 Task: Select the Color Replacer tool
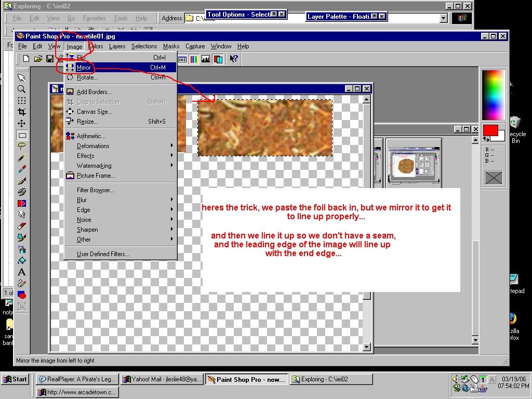point(22,204)
